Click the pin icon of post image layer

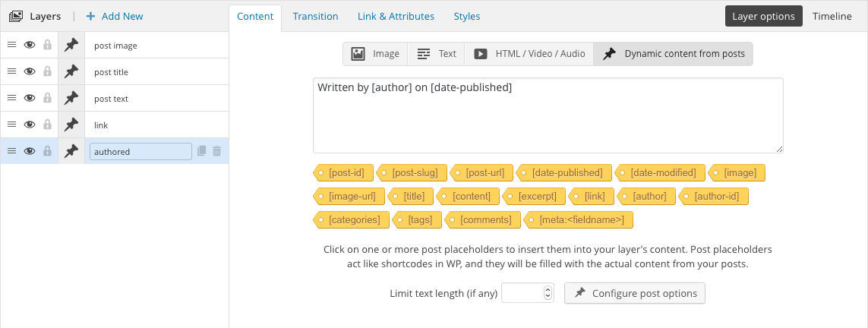tap(71, 46)
